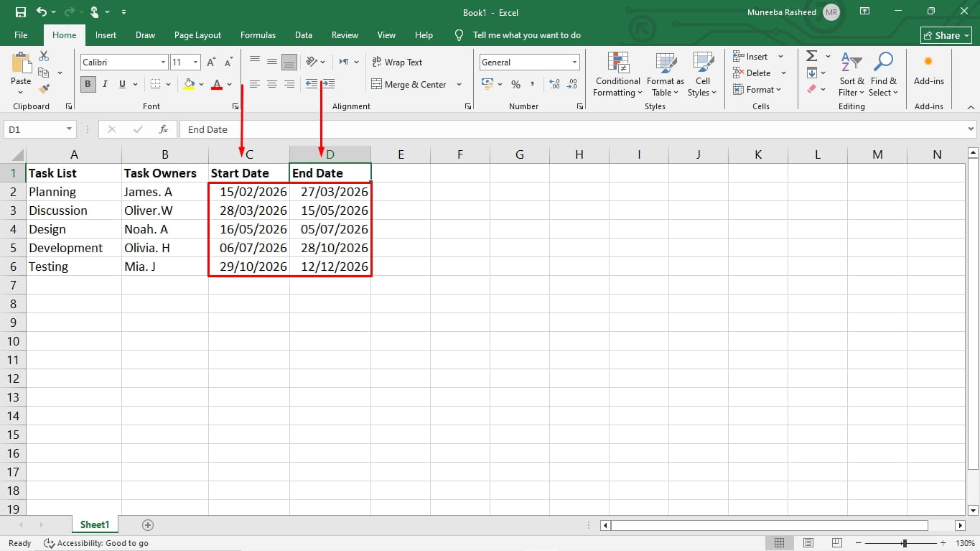The image size is (980, 551).
Task: Click the Decrease Decimal icon
Action: (x=572, y=84)
